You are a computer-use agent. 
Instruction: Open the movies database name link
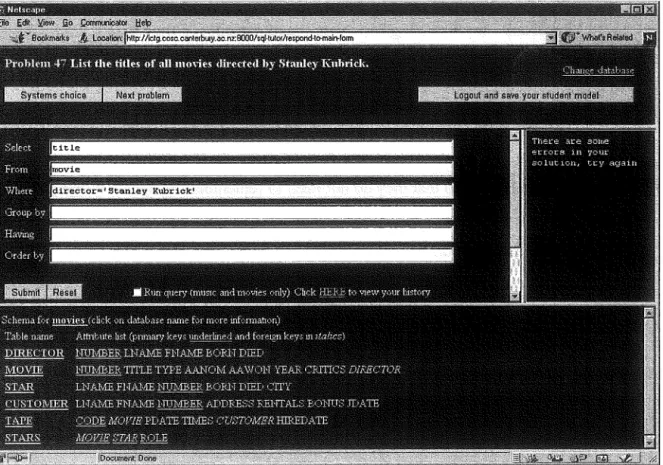click(x=69, y=320)
